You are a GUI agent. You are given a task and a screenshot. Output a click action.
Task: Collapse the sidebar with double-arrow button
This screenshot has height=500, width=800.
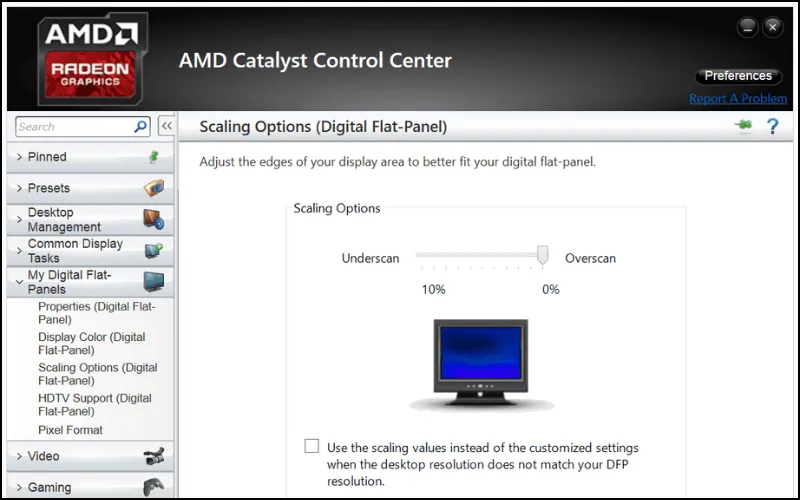166,126
